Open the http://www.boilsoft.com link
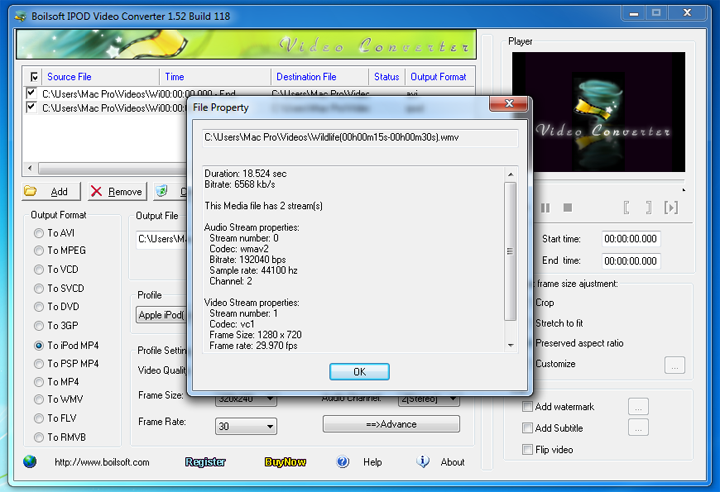Screen dimensions: 720x492 pyautogui.click(x=101, y=462)
